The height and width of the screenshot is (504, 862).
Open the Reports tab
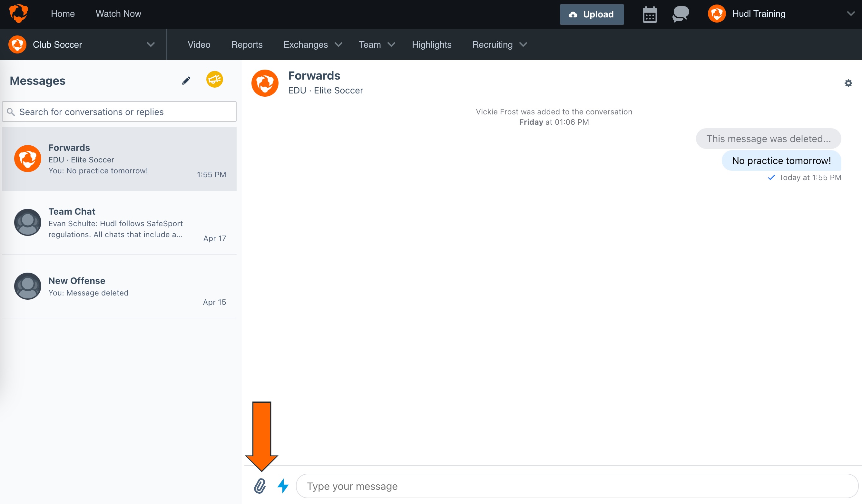pos(247,44)
